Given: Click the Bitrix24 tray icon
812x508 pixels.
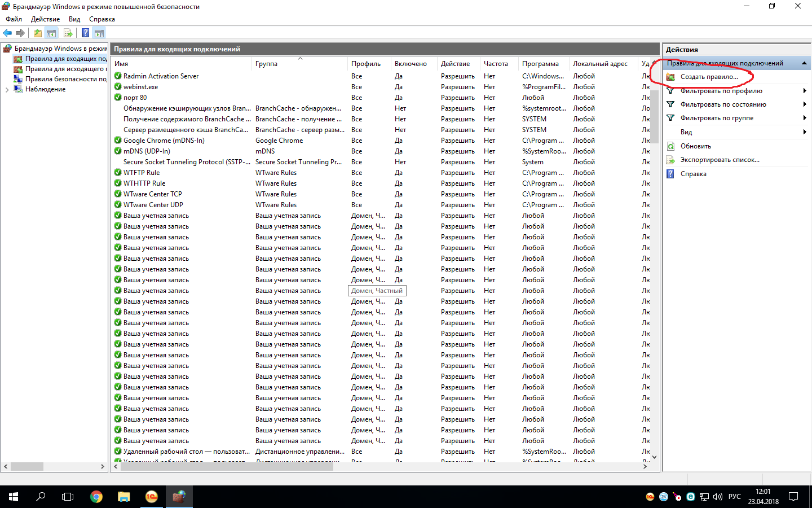Looking at the screenshot, I should pyautogui.click(x=663, y=497).
